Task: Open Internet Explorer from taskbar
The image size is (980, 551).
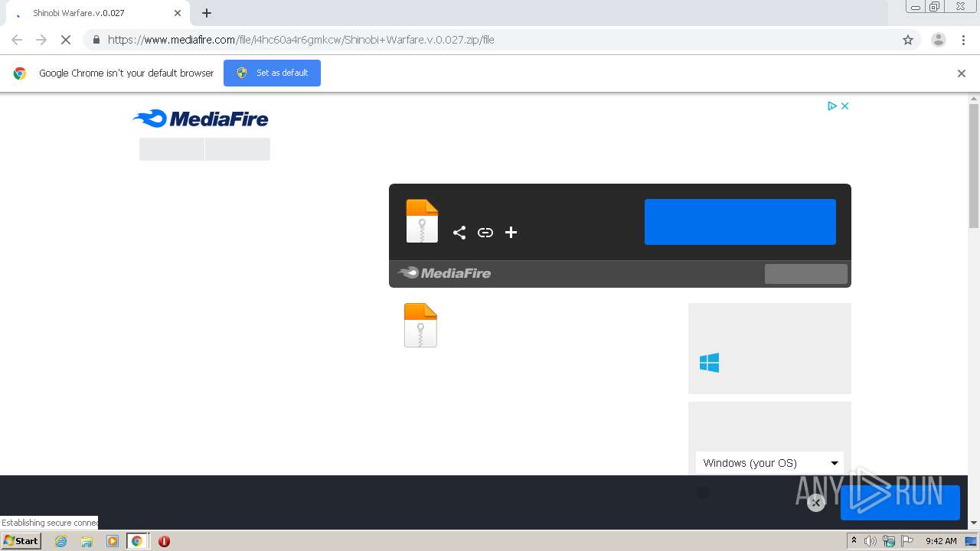Action: point(61,541)
